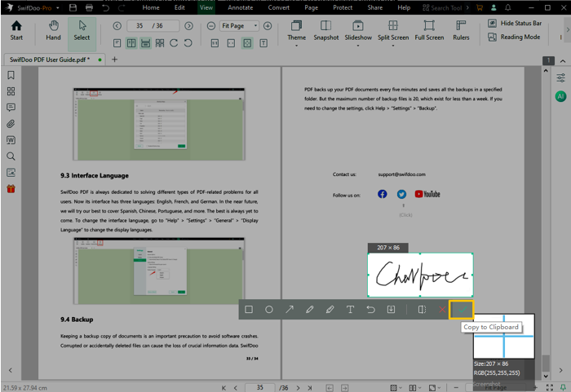Enable Reading Mode
The width and height of the screenshot is (571, 392).
(514, 37)
